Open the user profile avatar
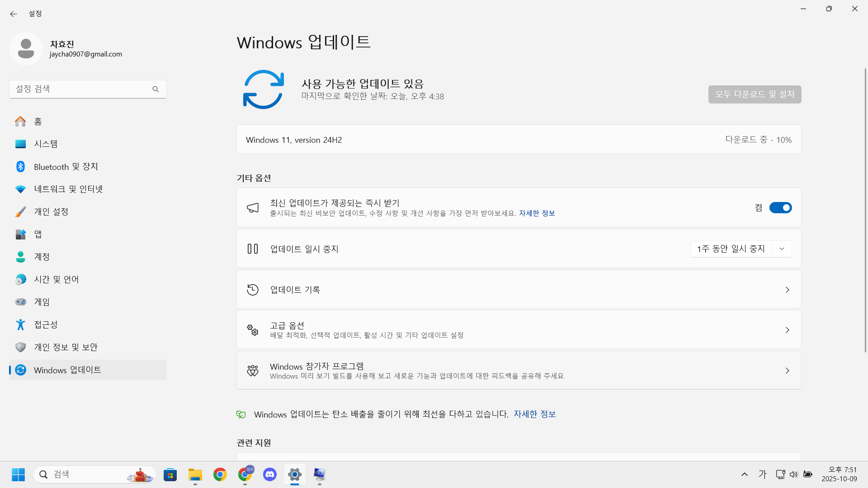The image size is (868, 488). coord(26,48)
